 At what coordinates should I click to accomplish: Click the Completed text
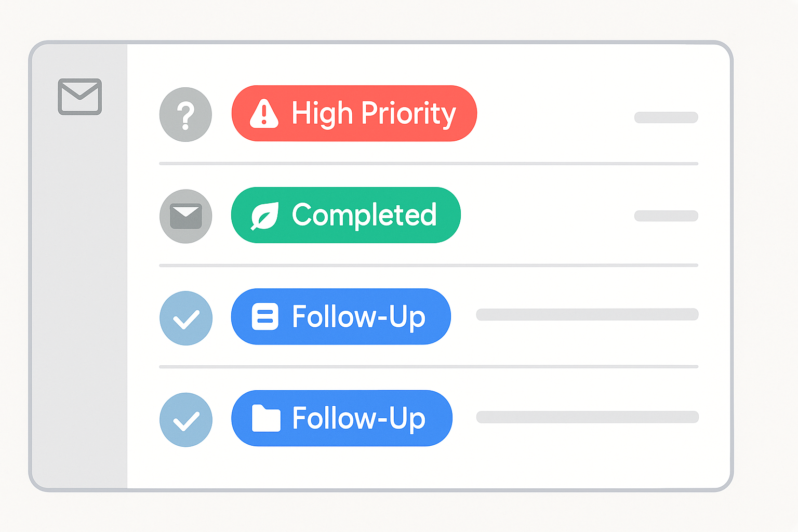point(364,215)
